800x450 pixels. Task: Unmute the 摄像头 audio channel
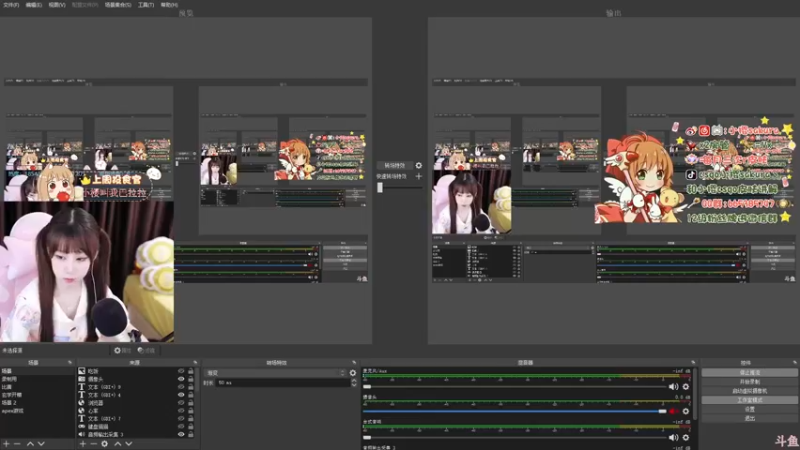(673, 411)
